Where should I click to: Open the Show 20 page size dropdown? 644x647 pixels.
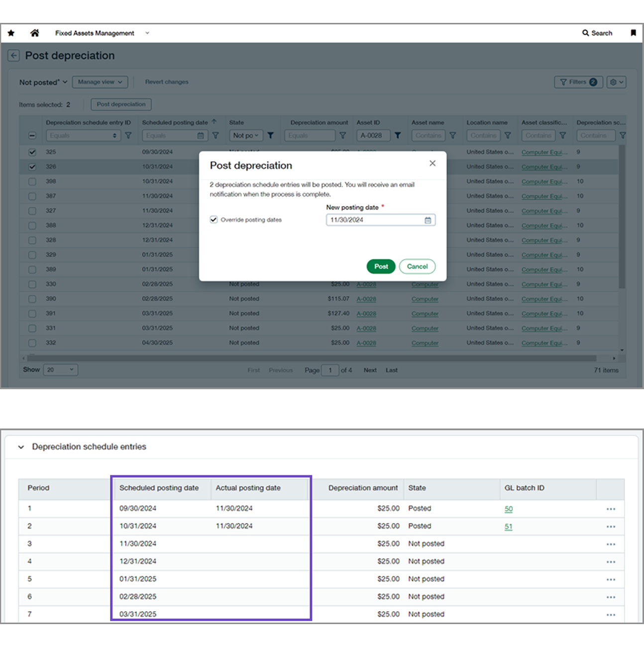[60, 370]
